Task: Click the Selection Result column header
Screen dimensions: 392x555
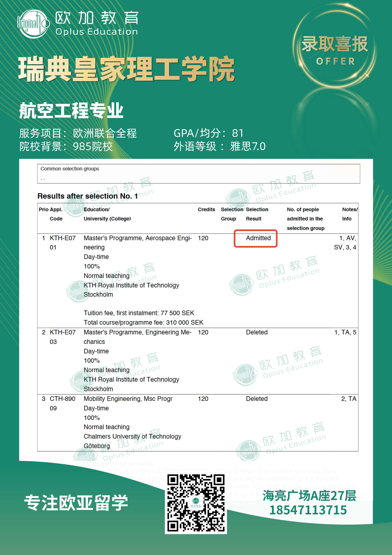Action: tap(257, 214)
